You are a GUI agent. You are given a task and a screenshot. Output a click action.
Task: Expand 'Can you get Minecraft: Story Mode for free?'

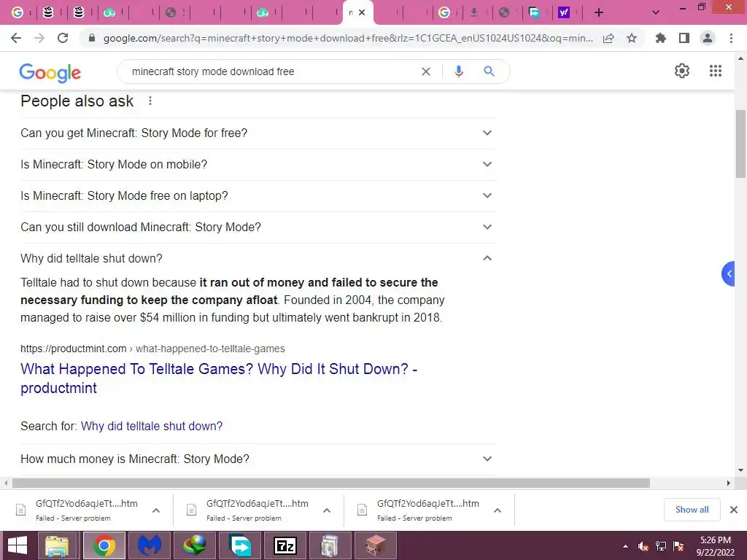point(258,133)
